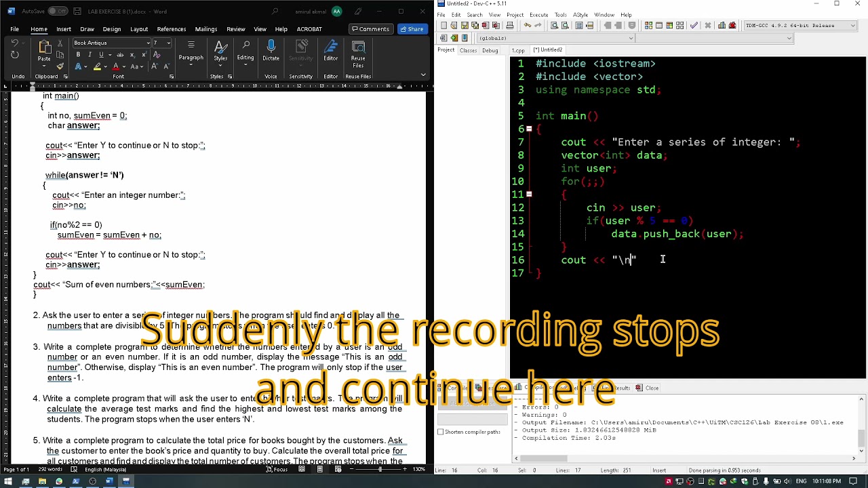Expand the Paragraph group dropdown in Word
The width and height of the screenshot is (868, 488).
tap(191, 52)
